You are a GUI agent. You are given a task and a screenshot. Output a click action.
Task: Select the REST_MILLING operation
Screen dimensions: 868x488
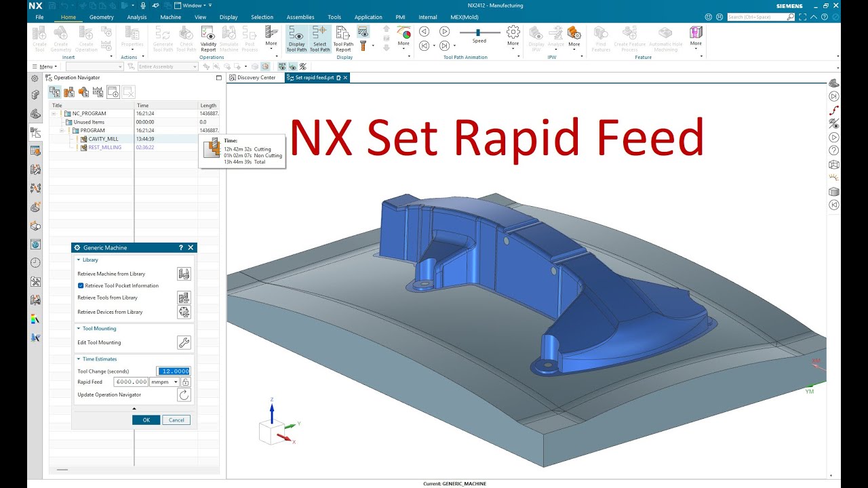click(x=104, y=147)
